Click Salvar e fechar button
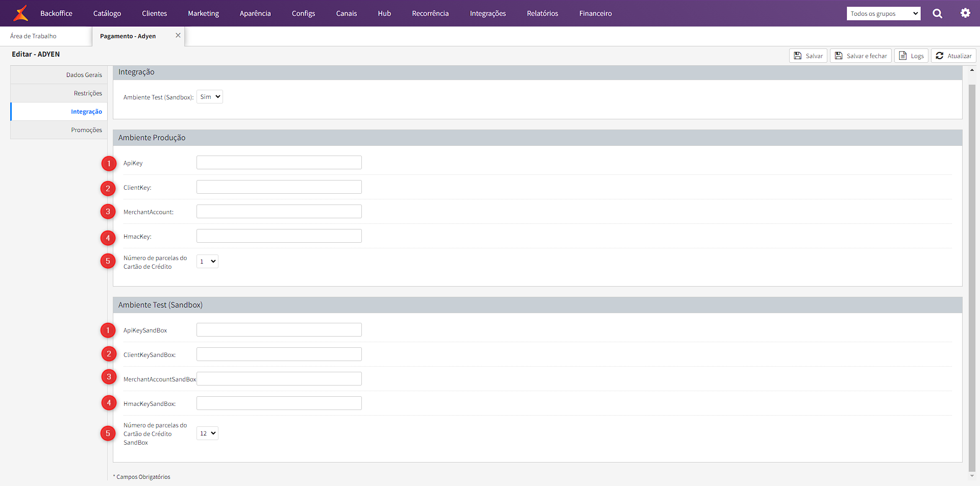980x486 pixels. (861, 56)
